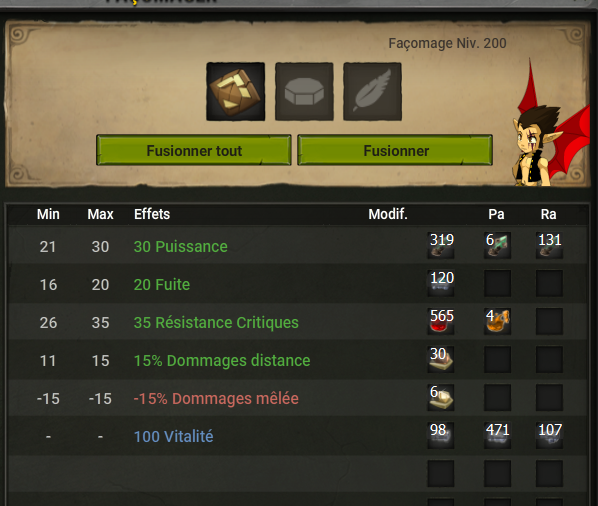
Task: Select the empty feather signature slot
Action: click(372, 92)
